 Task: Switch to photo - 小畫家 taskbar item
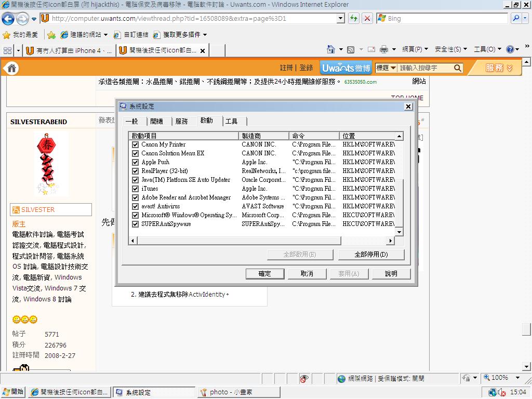[239, 393]
